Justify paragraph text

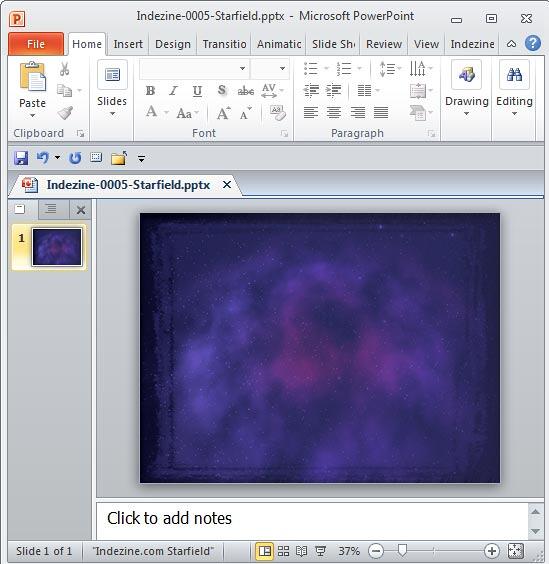(381, 113)
